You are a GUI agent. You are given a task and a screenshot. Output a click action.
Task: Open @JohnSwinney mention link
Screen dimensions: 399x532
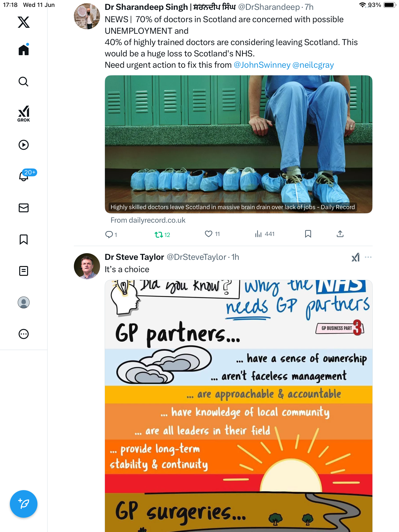click(x=262, y=65)
